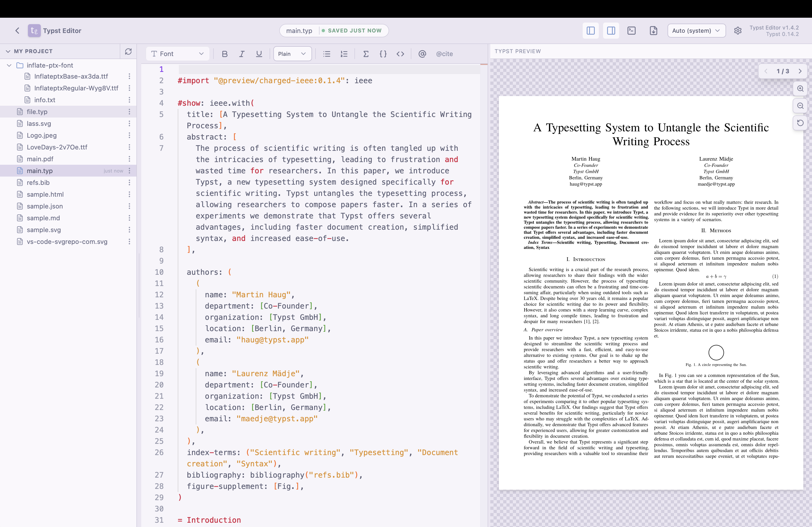This screenshot has width=812, height=527.
Task: Toggle italic formatting
Action: pos(242,53)
